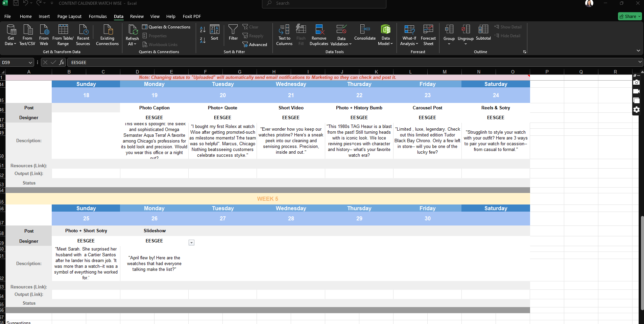Select the "Carousel Post" cell

coord(427,108)
